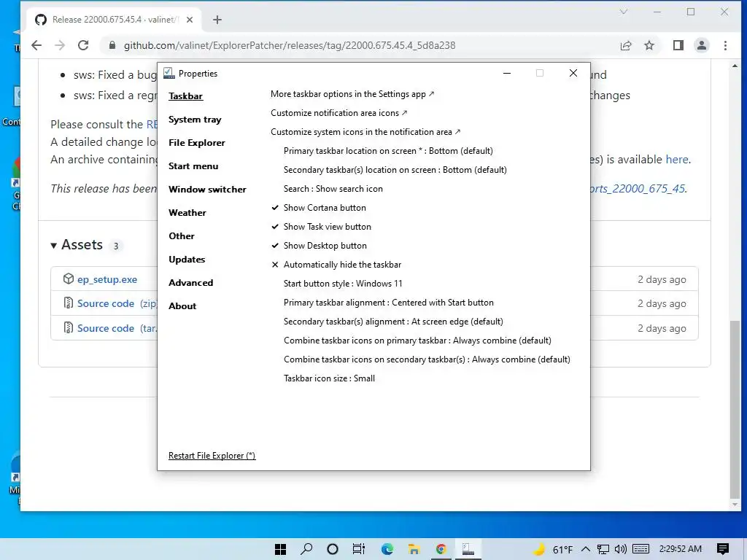Screen dimensions: 747x560
Task: Open Task view from taskbar
Action: tap(359, 549)
